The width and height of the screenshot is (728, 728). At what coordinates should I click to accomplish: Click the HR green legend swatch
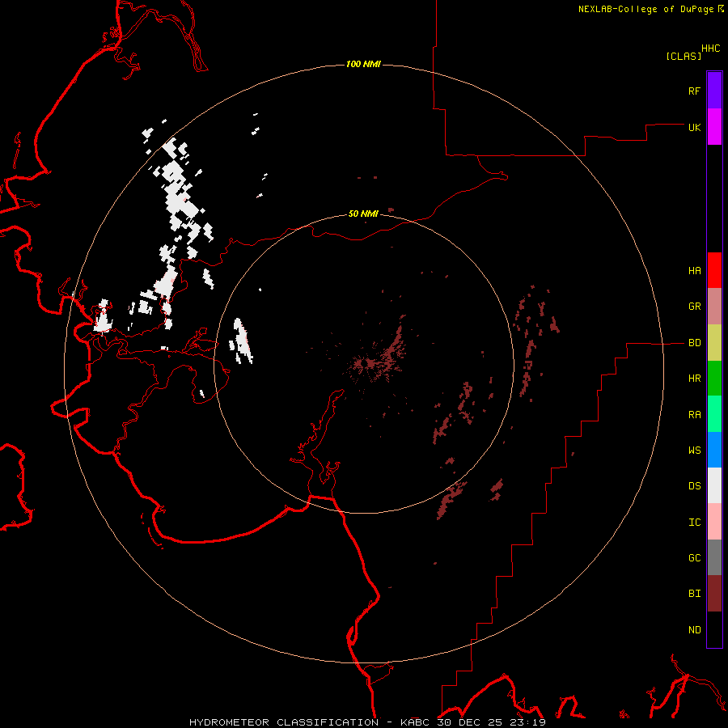[714, 379]
